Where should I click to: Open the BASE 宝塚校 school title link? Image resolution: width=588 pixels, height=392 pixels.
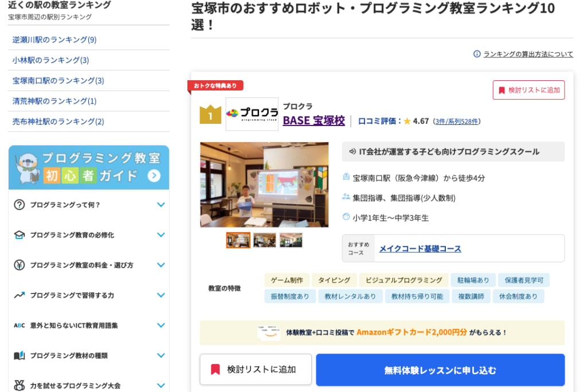[x=313, y=121]
